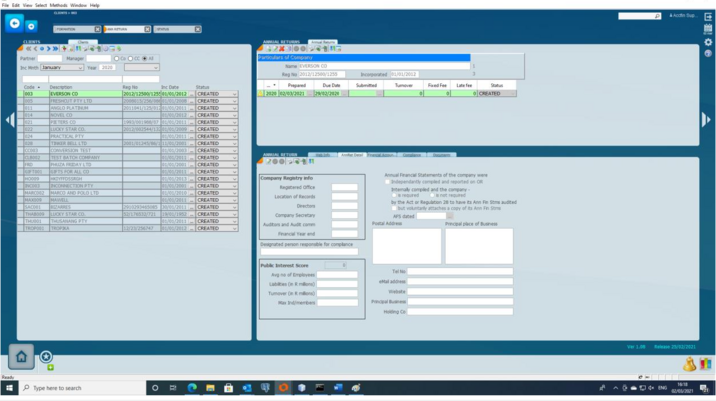Click the large blue back arrow button

pos(15,24)
